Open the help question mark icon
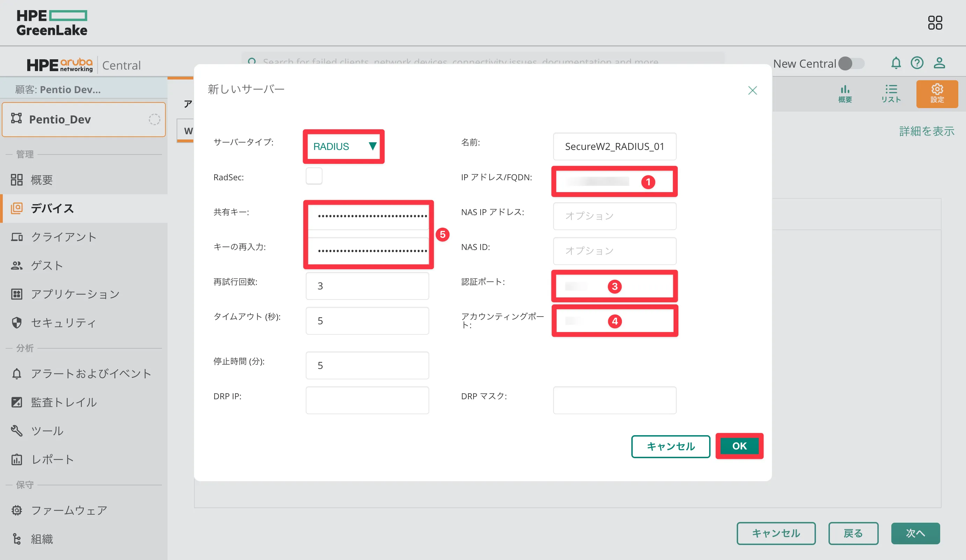Image resolution: width=966 pixels, height=560 pixels. click(917, 63)
